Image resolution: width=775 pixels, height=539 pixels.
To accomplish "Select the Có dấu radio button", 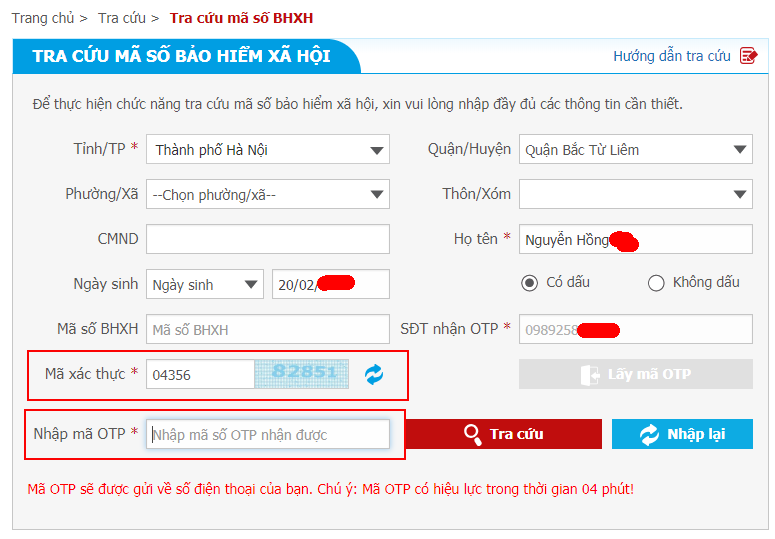I will coord(529,283).
